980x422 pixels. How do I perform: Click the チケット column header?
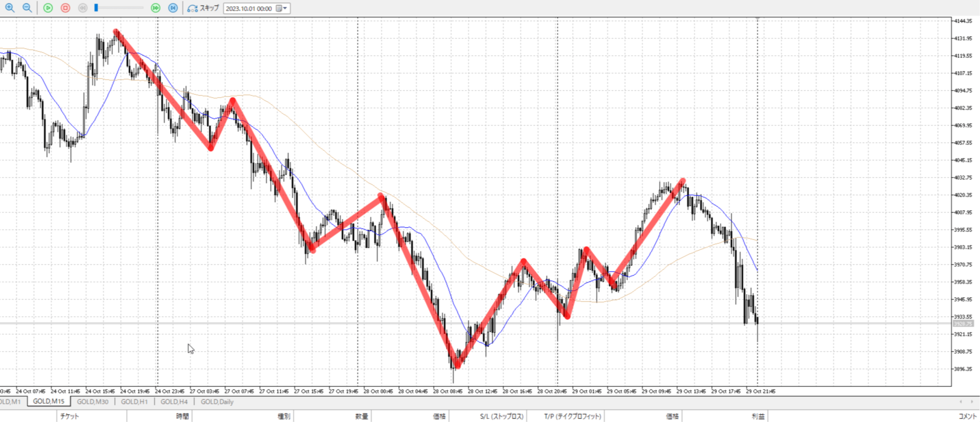70,417
